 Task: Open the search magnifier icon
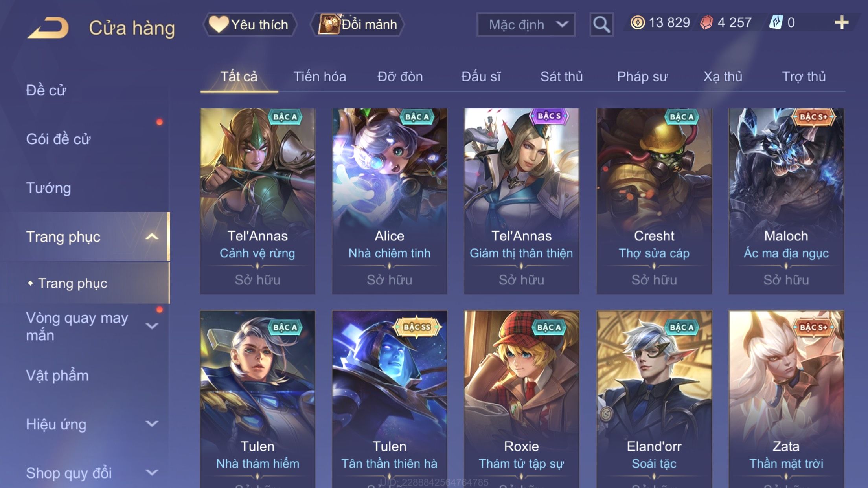click(601, 24)
